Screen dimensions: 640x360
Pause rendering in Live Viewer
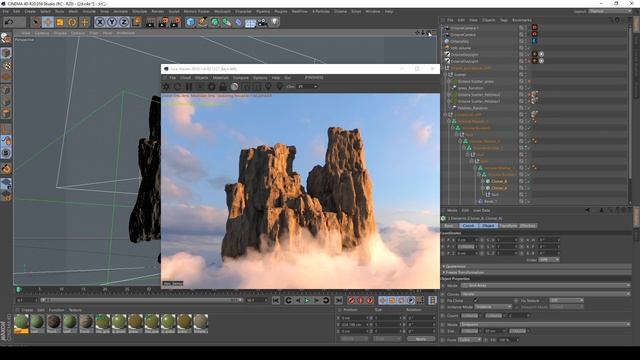pos(189,87)
